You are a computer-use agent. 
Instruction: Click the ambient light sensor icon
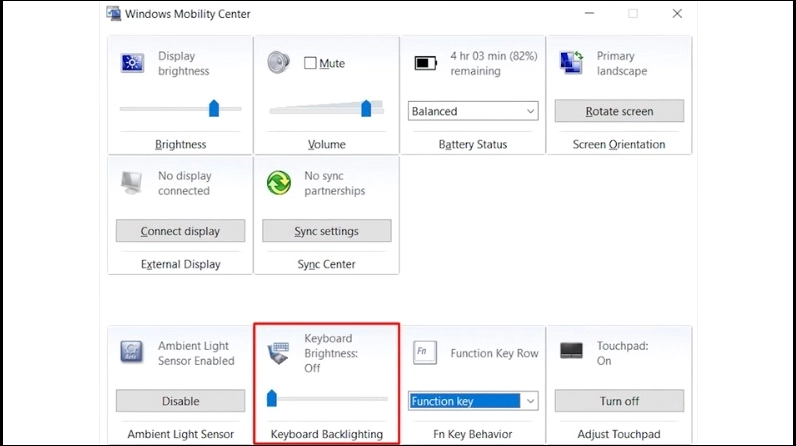pyautogui.click(x=132, y=352)
